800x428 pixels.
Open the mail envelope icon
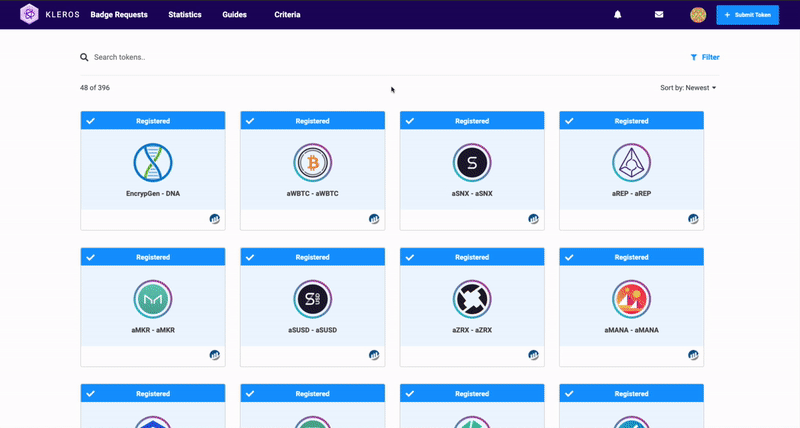659,14
